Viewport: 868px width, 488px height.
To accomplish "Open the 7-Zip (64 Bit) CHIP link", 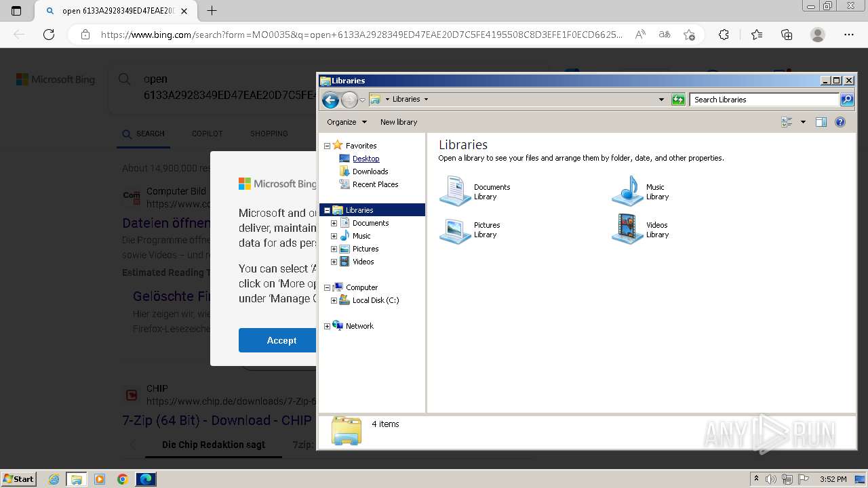I will pos(217,420).
